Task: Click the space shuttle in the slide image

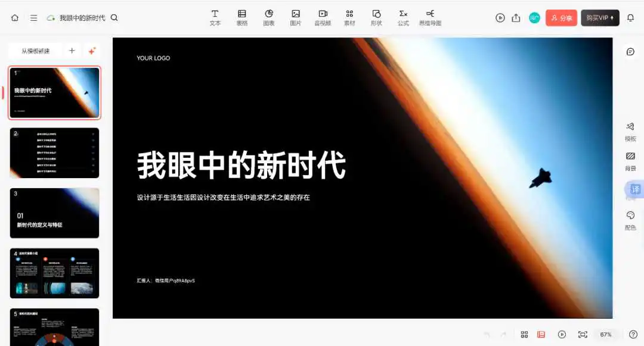Action: 540,178
